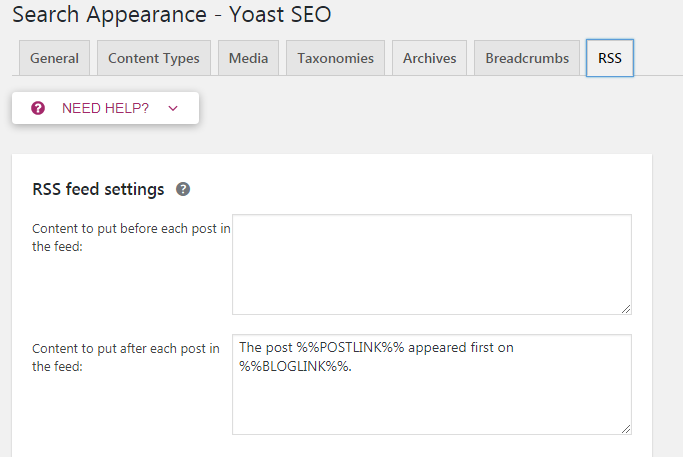Switch to the General tab

(x=54, y=58)
